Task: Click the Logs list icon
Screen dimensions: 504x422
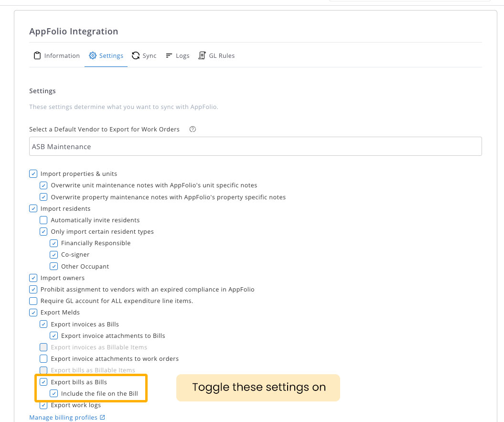Action: coord(169,56)
